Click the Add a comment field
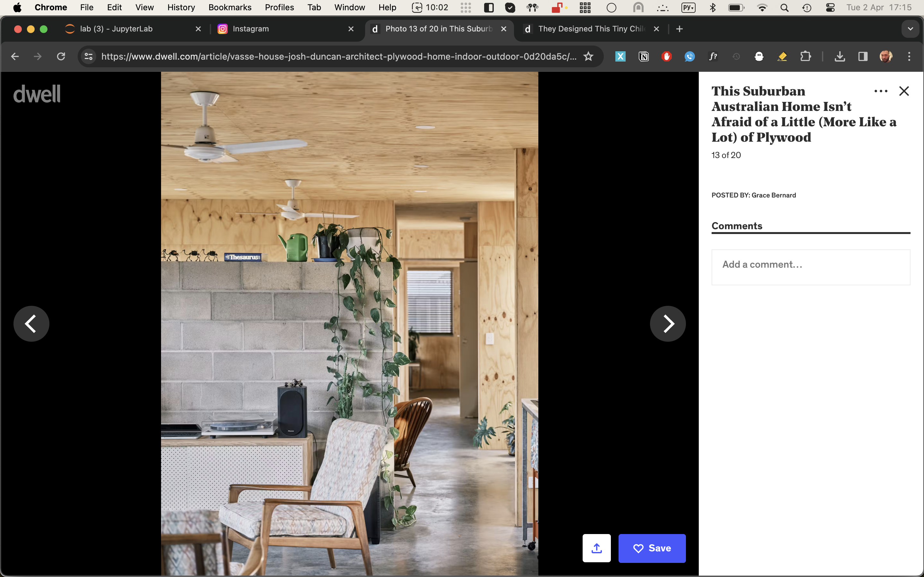 click(810, 267)
